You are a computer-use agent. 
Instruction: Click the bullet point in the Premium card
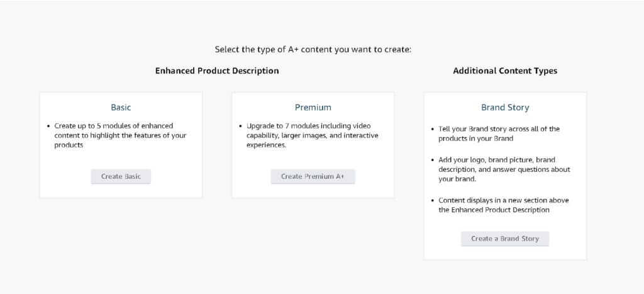(240, 126)
